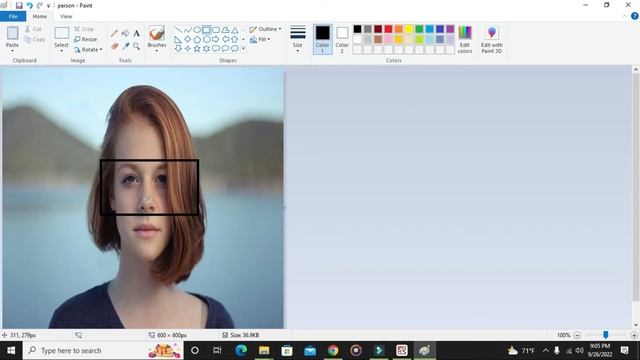The height and width of the screenshot is (360, 640).
Task: Collapse the ribbon with the chevron
Action: pyautogui.click(x=624, y=16)
